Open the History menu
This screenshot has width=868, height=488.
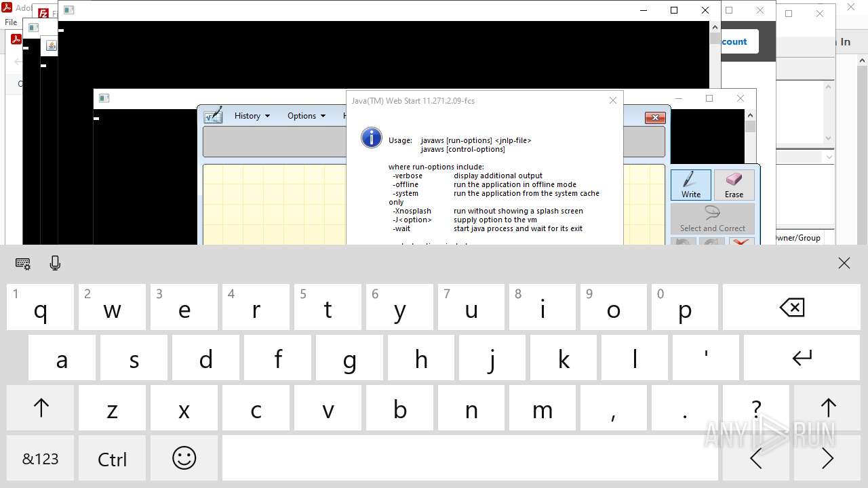coord(252,116)
